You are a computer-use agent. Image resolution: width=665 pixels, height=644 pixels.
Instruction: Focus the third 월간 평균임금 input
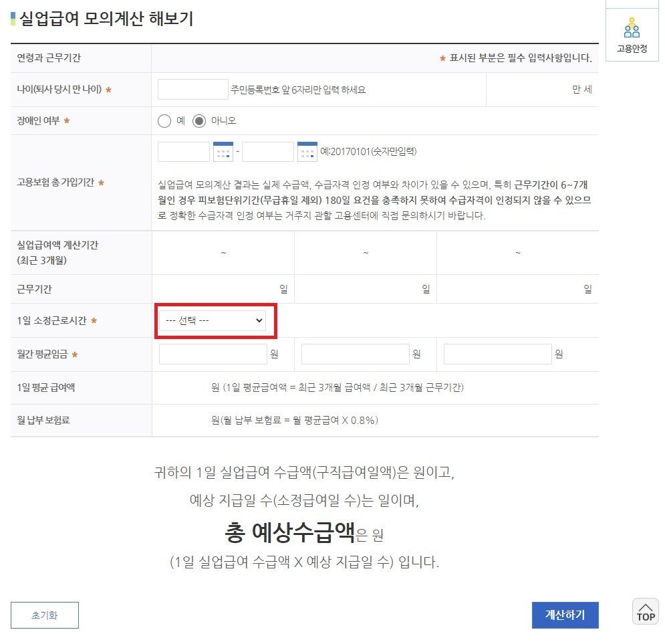[497, 354]
